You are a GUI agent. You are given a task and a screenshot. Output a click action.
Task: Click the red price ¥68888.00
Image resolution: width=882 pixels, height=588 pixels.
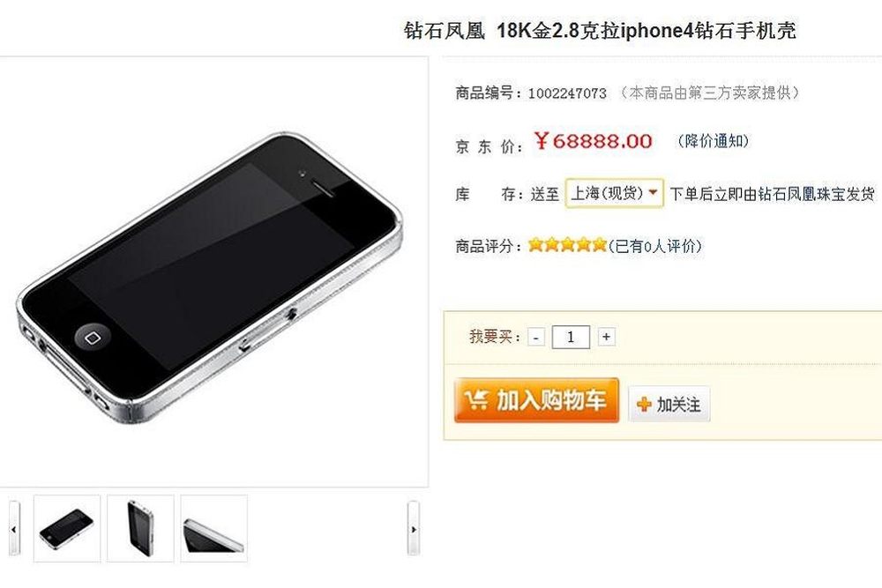pyautogui.click(x=594, y=140)
